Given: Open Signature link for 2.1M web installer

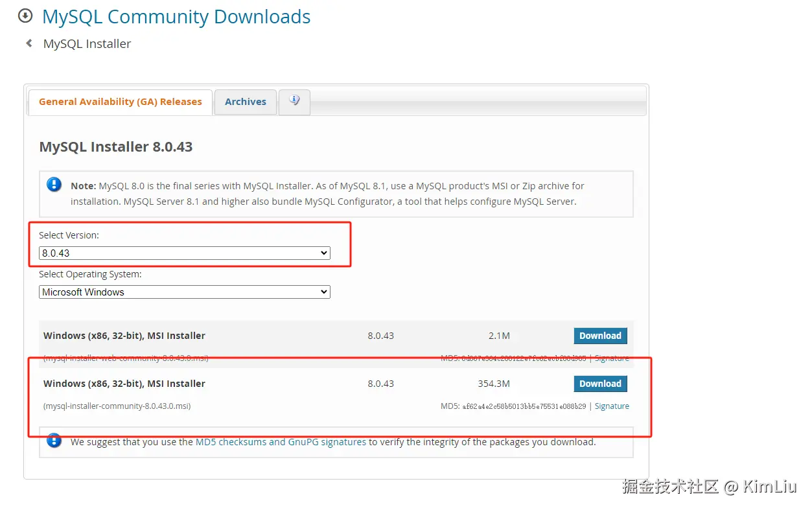Looking at the screenshot, I should 612,358.
